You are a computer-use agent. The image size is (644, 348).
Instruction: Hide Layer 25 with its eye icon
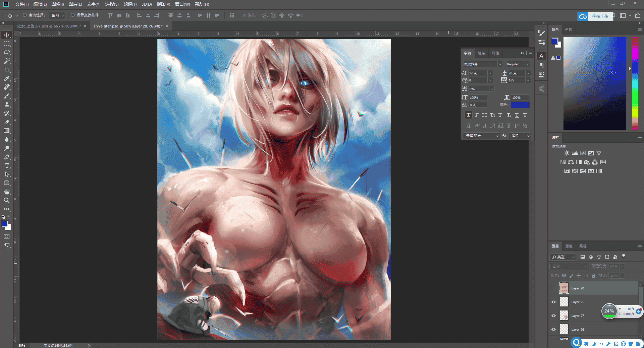(x=553, y=302)
